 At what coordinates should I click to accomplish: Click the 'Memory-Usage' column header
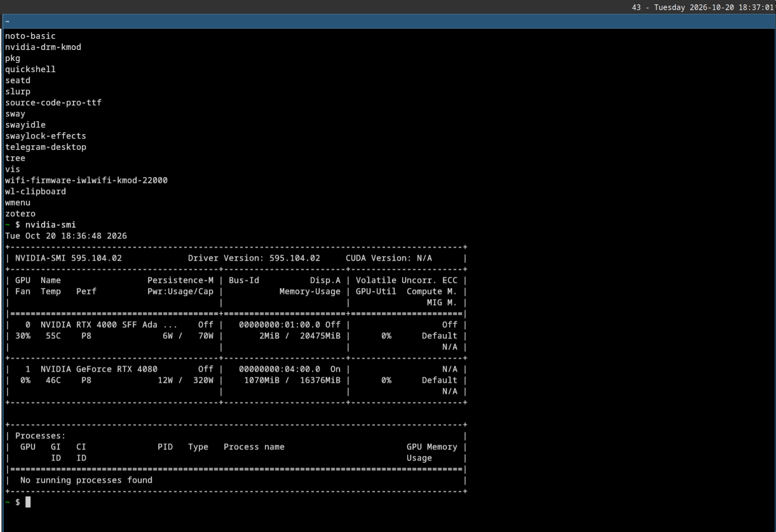310,291
